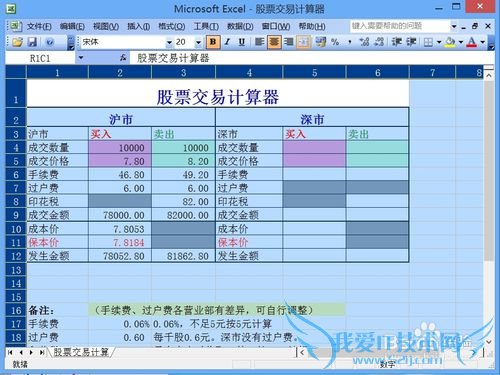Open the Help question mark icon
Screen dimensions: 500x375
pos(50,42)
